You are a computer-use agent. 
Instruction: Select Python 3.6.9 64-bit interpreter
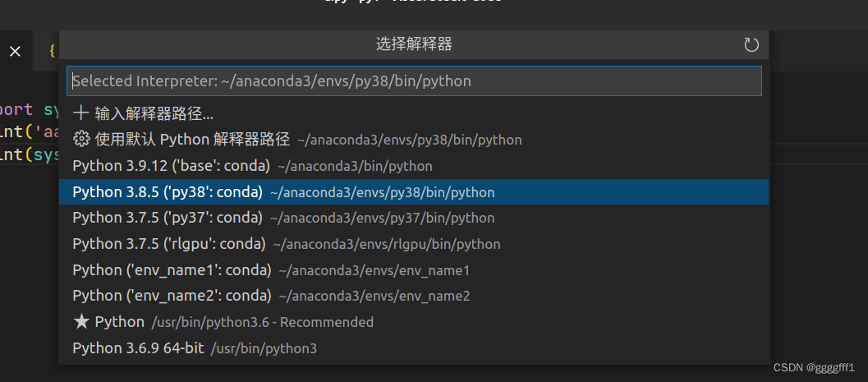[x=414, y=347]
